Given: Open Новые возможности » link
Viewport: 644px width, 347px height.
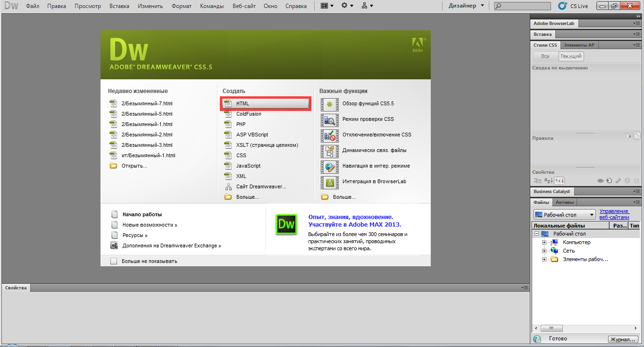Looking at the screenshot, I should (x=150, y=225).
